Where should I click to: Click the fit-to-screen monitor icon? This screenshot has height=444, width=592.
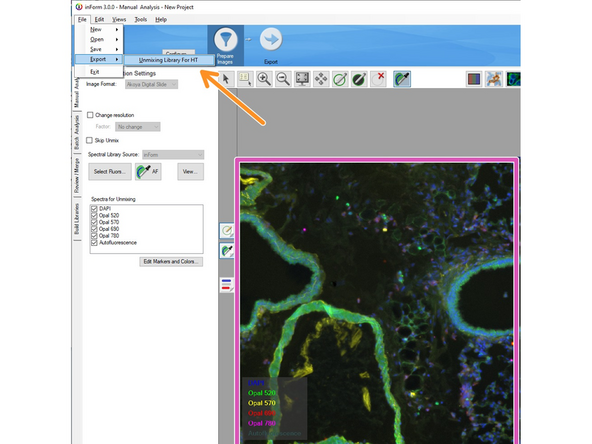302,79
